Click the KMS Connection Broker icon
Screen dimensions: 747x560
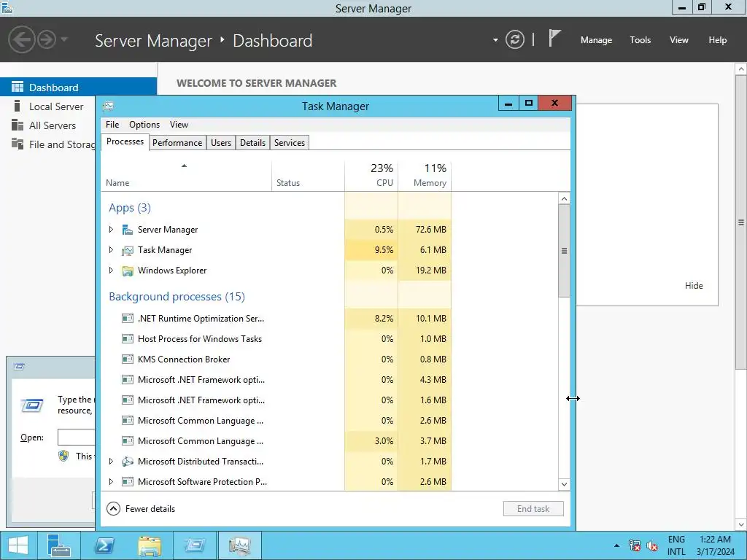point(127,359)
